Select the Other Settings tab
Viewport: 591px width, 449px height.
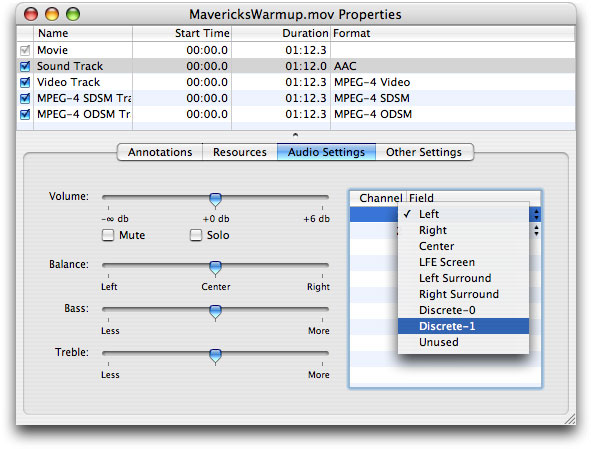424,152
